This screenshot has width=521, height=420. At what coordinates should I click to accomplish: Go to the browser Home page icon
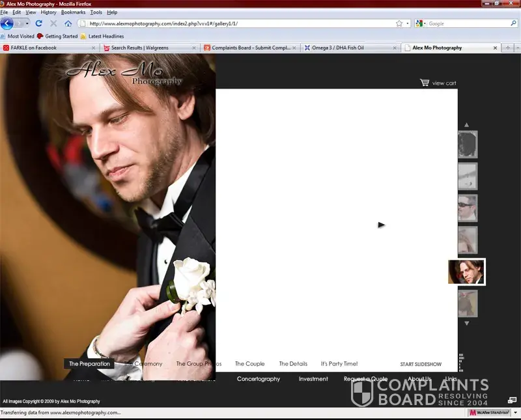pos(68,23)
